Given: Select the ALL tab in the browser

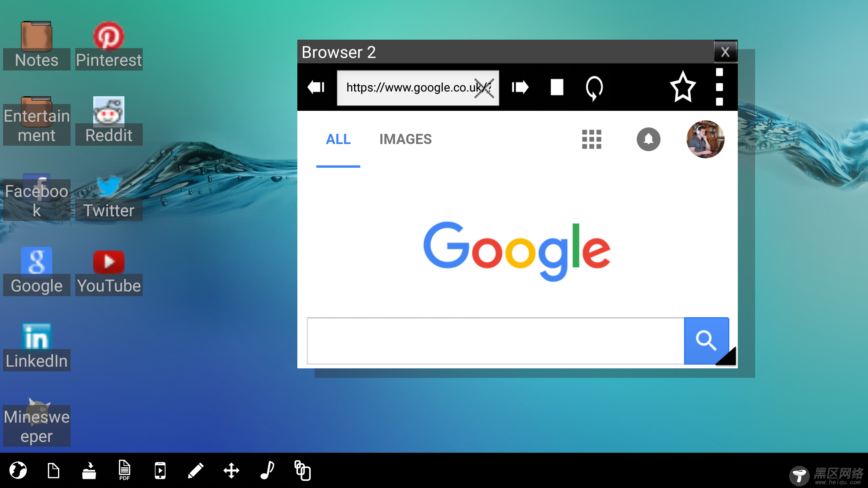Looking at the screenshot, I should [x=339, y=138].
